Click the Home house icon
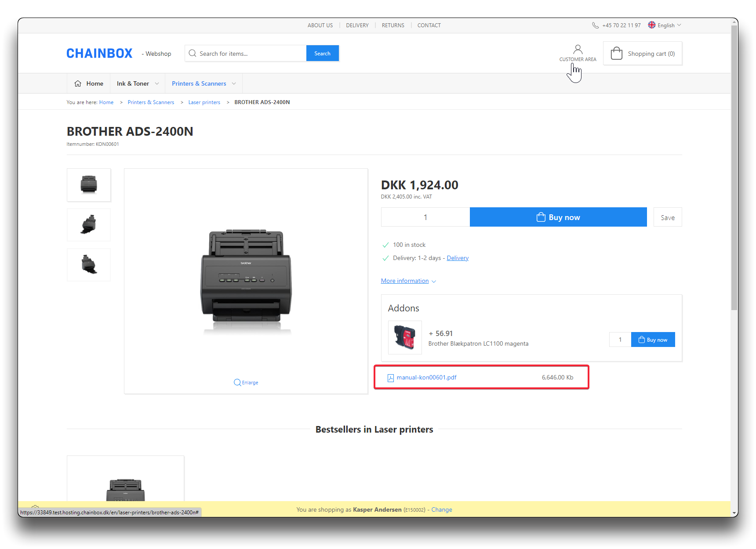The height and width of the screenshot is (549, 756). (78, 83)
